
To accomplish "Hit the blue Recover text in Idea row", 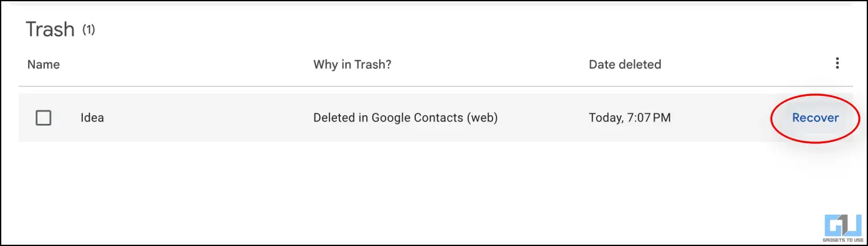I will (x=815, y=118).
